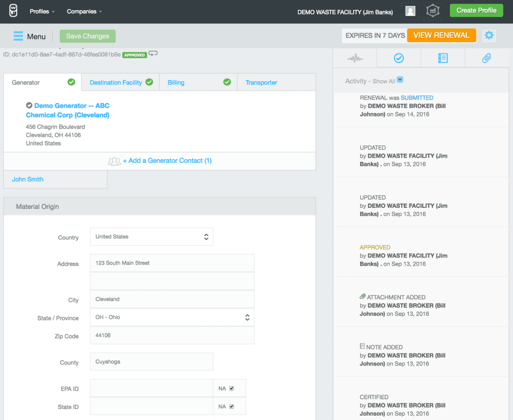Image resolution: width=513 pixels, height=420 pixels.
Task: Click the hexagon badge icon in header
Action: [x=433, y=11]
